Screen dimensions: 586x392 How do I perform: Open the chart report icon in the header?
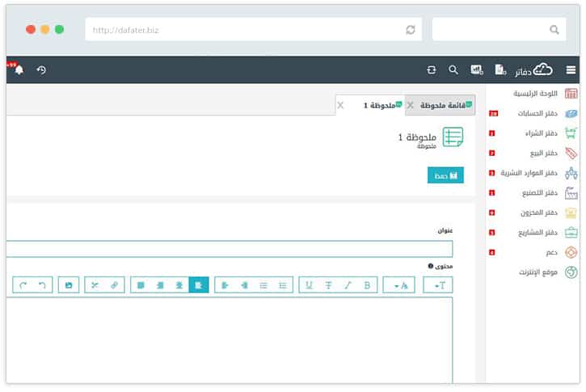[x=476, y=70]
